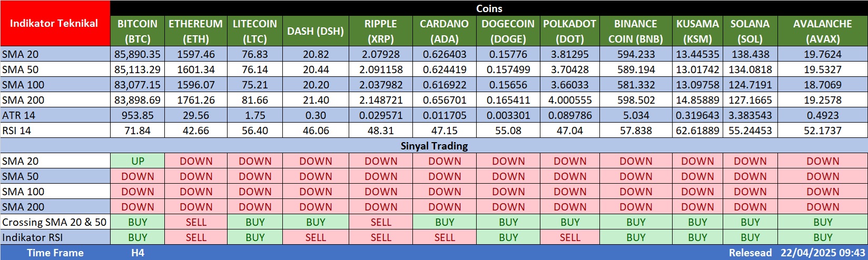Viewport: 868px width, 260px height.
Task: Select Binance Coin's SMA 20 value 594.233
Action: (x=636, y=54)
